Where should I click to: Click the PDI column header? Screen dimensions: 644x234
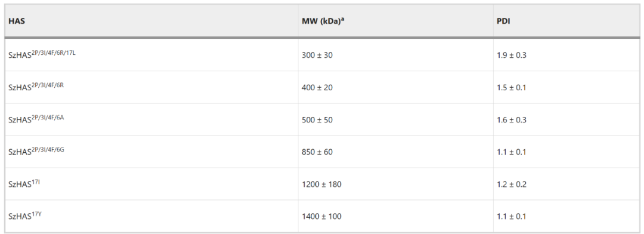[x=503, y=20]
